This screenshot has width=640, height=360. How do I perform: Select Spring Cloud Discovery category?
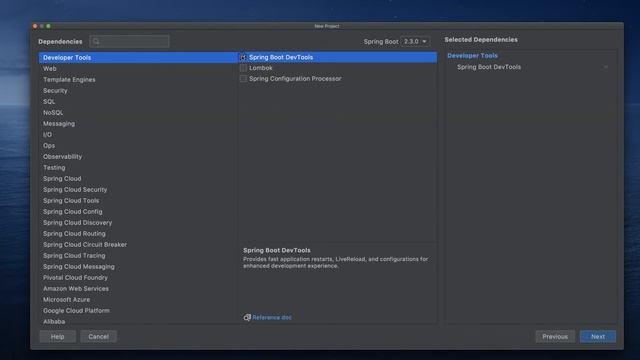138,223
